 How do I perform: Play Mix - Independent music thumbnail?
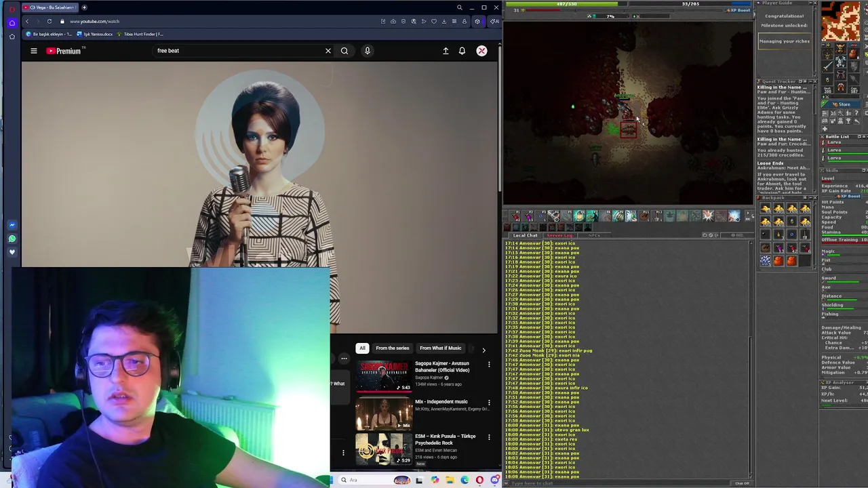383,413
